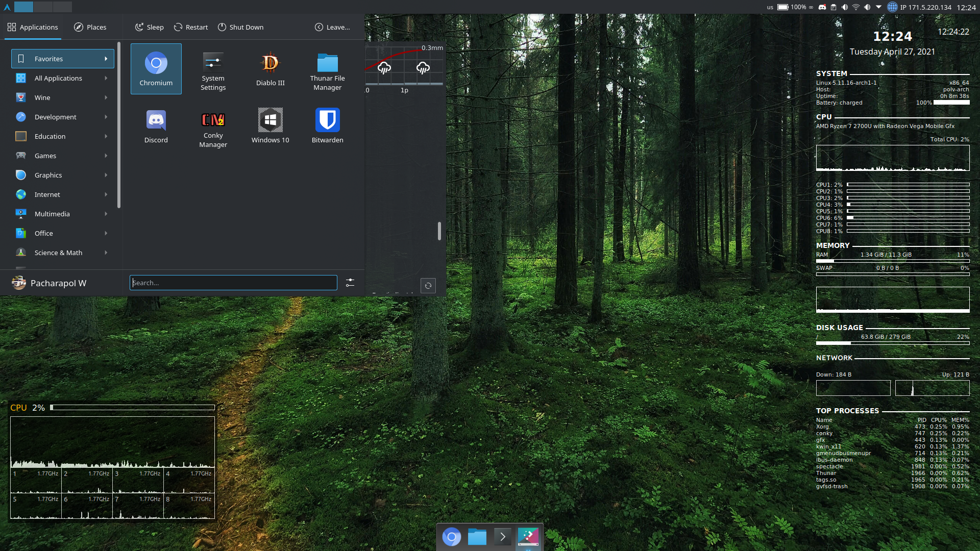Open Thunar File Manager
Screen dimensions: 980x551
(x=327, y=68)
